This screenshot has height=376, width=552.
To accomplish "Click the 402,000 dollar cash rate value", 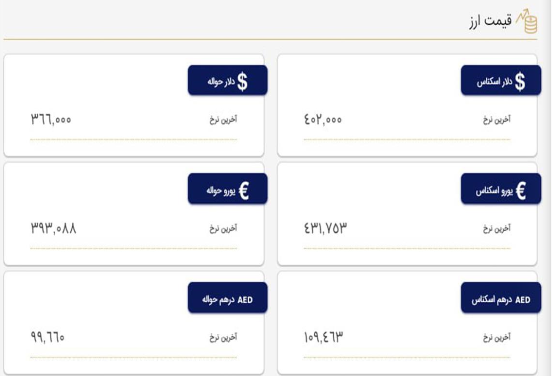I will pyautogui.click(x=323, y=119).
